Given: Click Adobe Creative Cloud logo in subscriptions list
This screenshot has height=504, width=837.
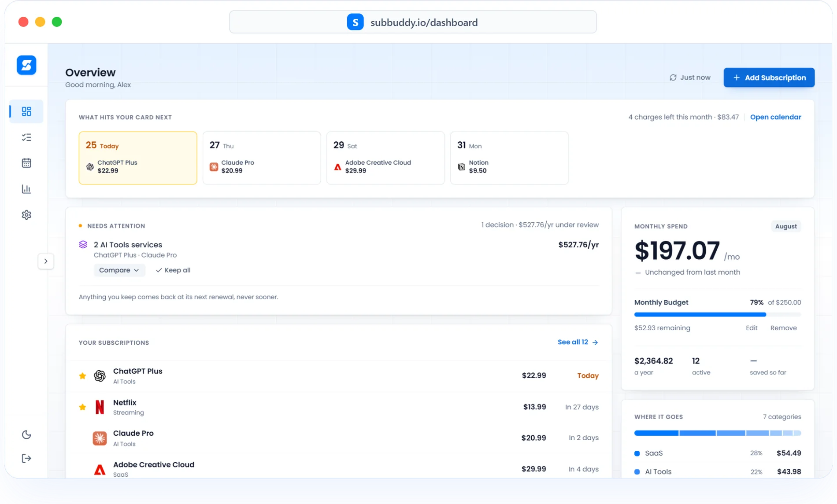Looking at the screenshot, I should [100, 470].
